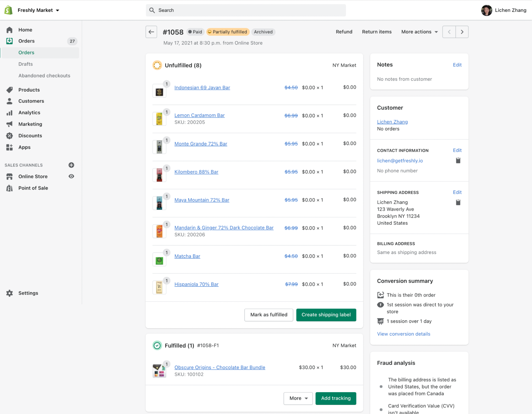Click the Marketing megaphone icon
Screen dimensions: 532x414
click(10, 124)
